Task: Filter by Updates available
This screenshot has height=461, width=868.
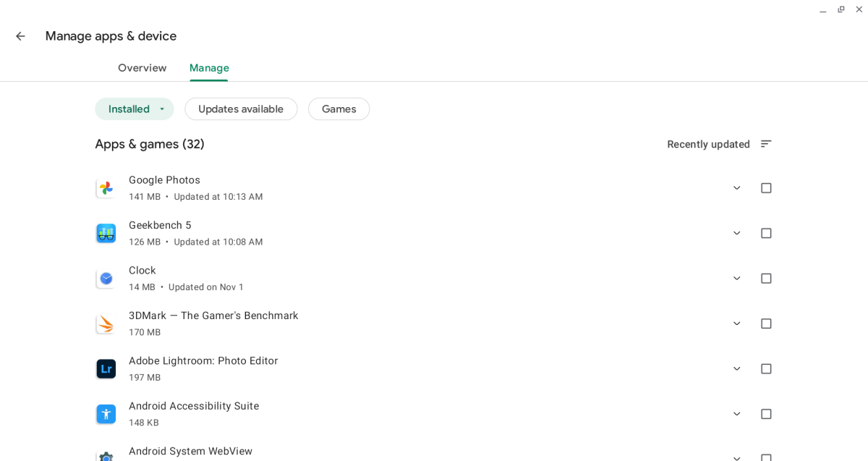Action: pos(241,109)
